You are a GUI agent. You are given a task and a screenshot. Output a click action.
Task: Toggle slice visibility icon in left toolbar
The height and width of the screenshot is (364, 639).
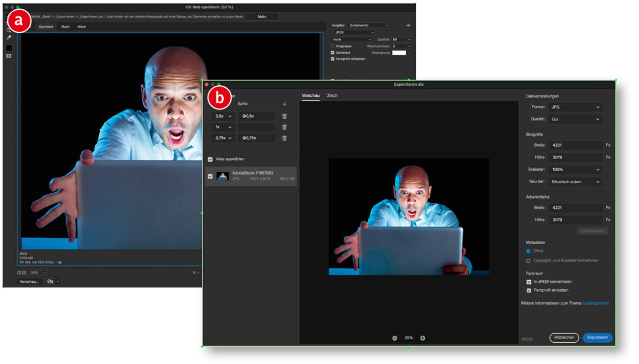tap(9, 56)
